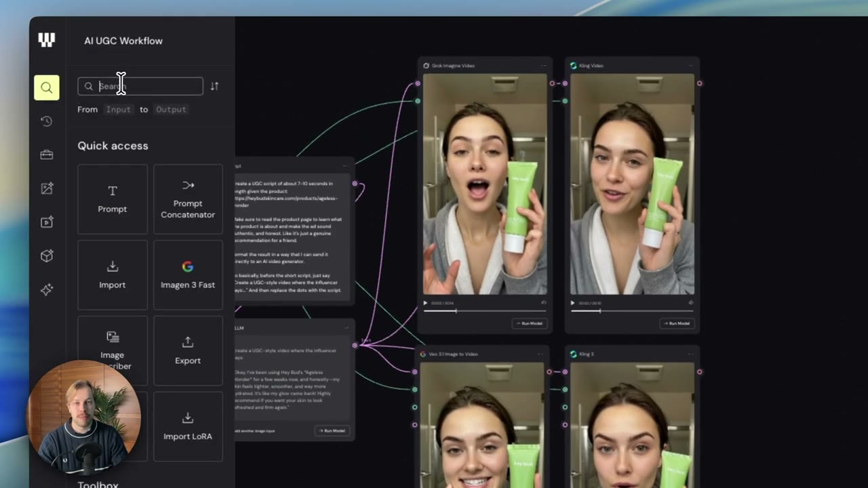Add a Prompt node from Quick access
The width and height of the screenshot is (868, 488).
[x=113, y=199]
